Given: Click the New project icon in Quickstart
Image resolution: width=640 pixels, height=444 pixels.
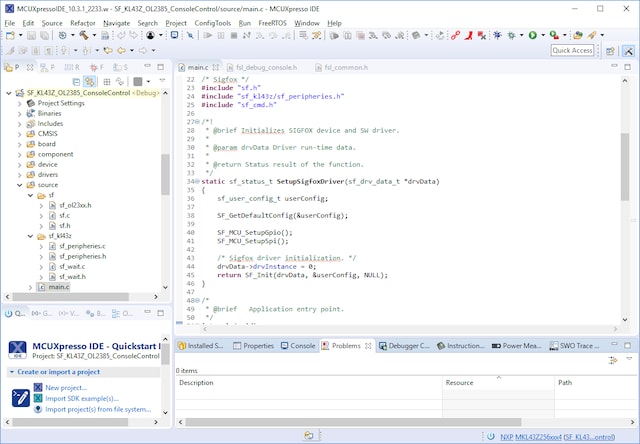Looking at the screenshot, I should (37, 387).
